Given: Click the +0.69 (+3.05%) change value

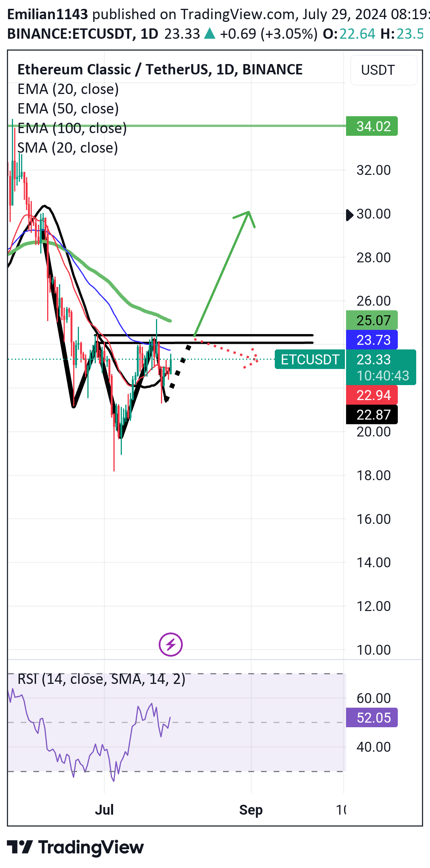Looking at the screenshot, I should (x=269, y=34).
